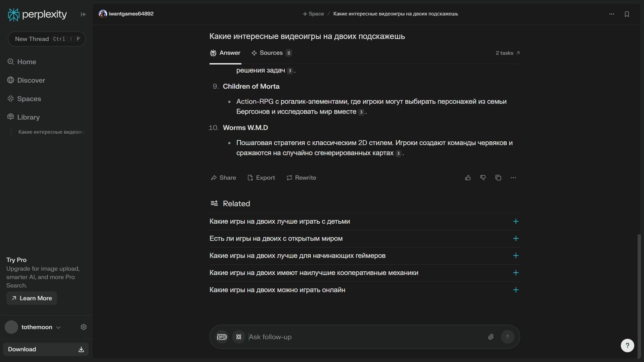644x362 pixels.
Task: Open thread options three-dot menu in header
Action: (612, 14)
